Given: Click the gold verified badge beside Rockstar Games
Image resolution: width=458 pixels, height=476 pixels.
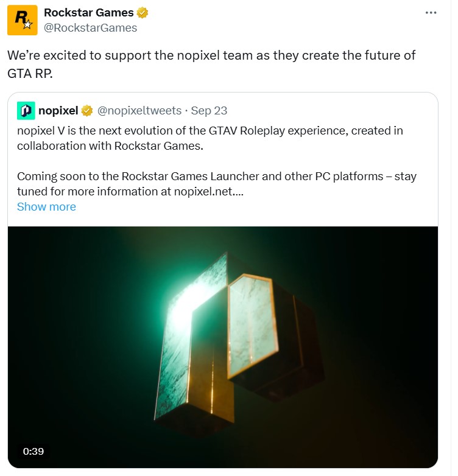Looking at the screenshot, I should (143, 13).
